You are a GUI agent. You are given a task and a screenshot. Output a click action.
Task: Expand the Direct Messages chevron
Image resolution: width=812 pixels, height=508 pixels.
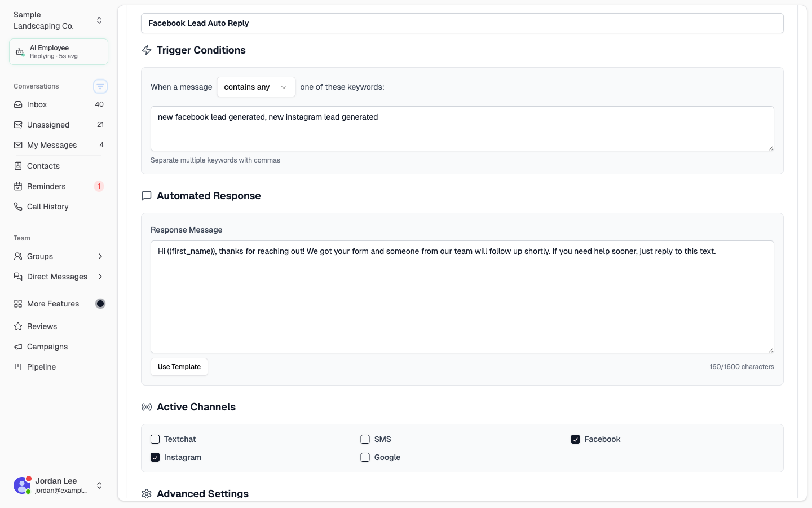tap(100, 277)
